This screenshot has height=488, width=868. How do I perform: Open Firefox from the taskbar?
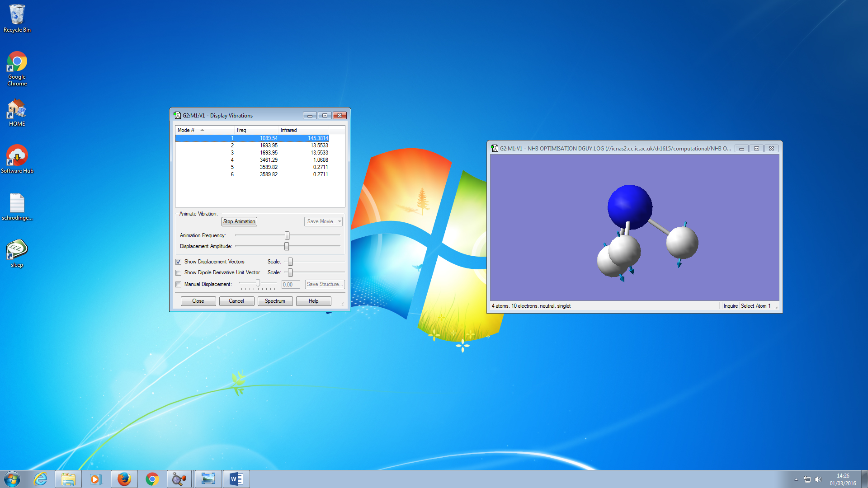124,479
